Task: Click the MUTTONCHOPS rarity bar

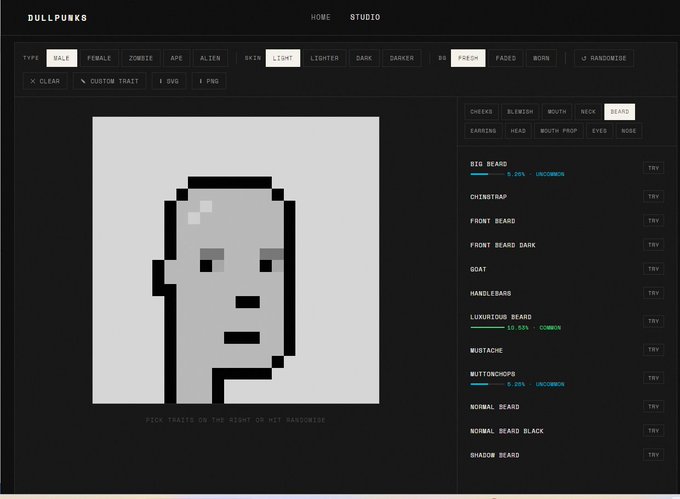Action: click(487, 385)
